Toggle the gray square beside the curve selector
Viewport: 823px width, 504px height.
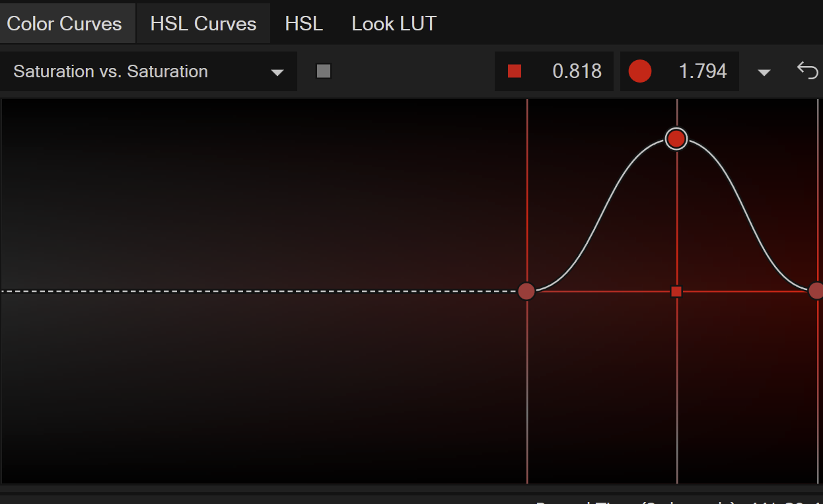(324, 70)
